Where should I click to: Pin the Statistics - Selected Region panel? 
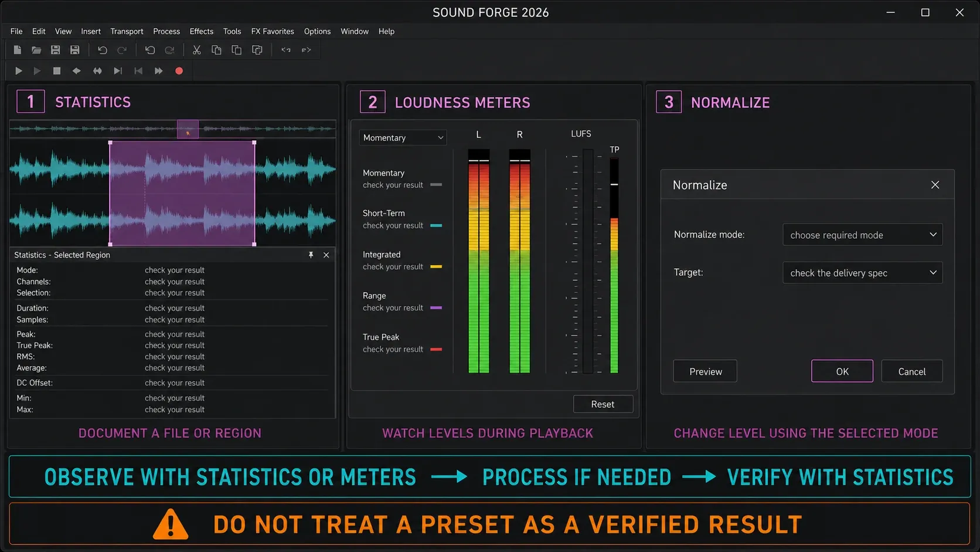(311, 255)
